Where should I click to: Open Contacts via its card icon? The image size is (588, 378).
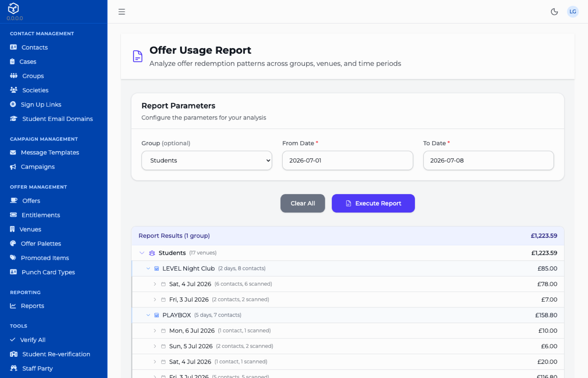coord(13,47)
